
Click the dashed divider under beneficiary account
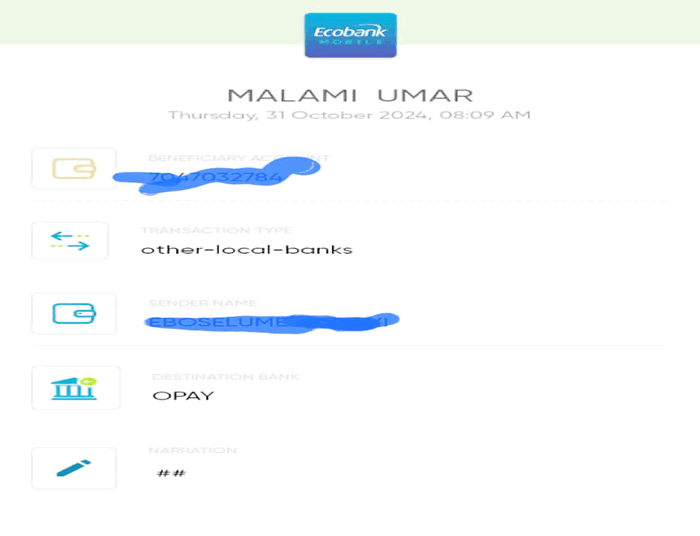350,201
